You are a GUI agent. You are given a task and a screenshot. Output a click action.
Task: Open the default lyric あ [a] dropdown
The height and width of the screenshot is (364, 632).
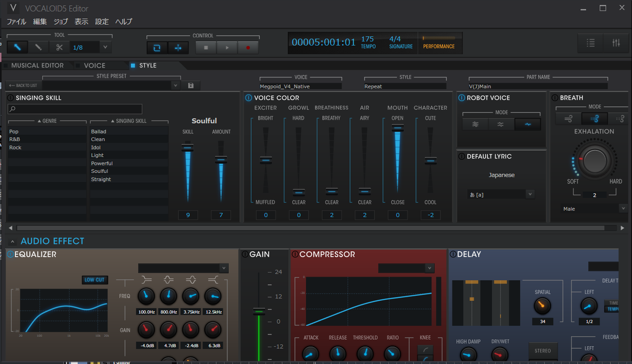(529, 194)
